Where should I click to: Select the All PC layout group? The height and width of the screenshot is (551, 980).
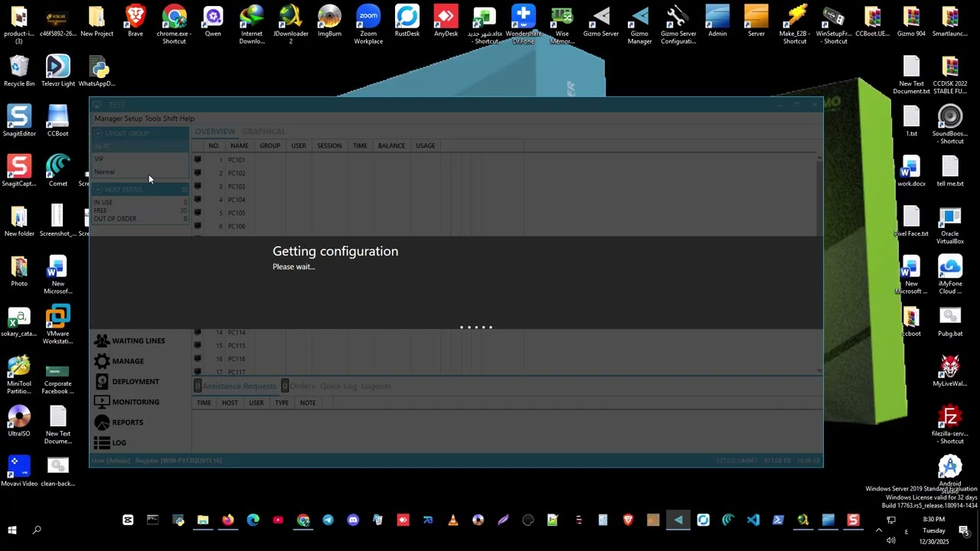141,146
